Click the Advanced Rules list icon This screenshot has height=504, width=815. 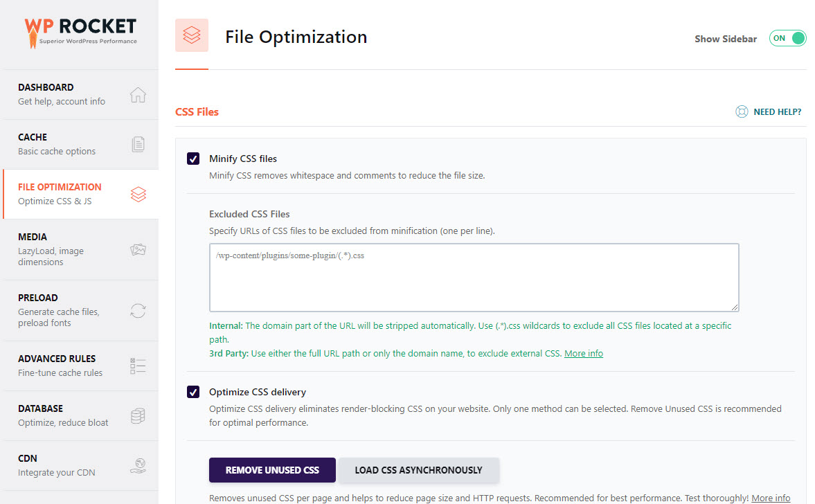point(138,366)
